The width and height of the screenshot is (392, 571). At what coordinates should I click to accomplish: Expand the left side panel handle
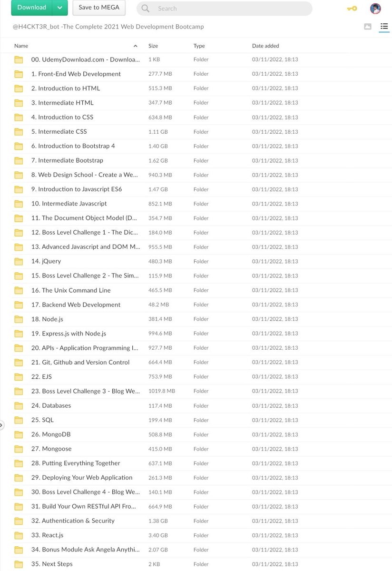pos(2,425)
